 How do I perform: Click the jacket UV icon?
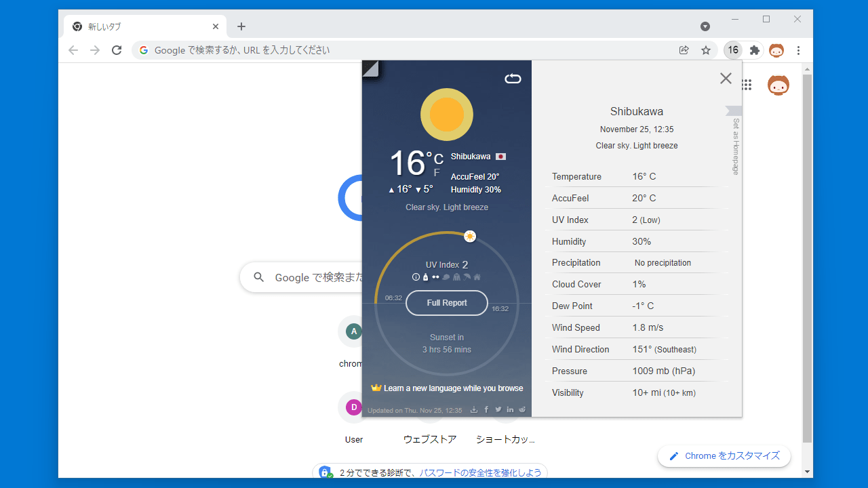point(456,277)
